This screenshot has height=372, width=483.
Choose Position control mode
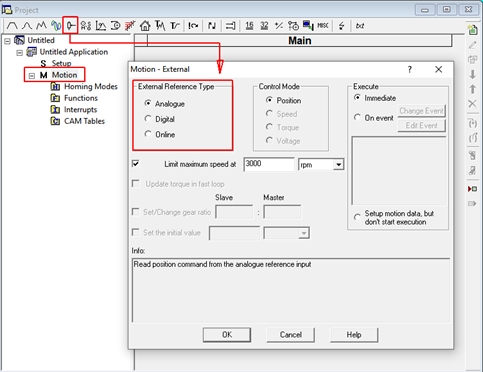pyautogui.click(x=283, y=100)
